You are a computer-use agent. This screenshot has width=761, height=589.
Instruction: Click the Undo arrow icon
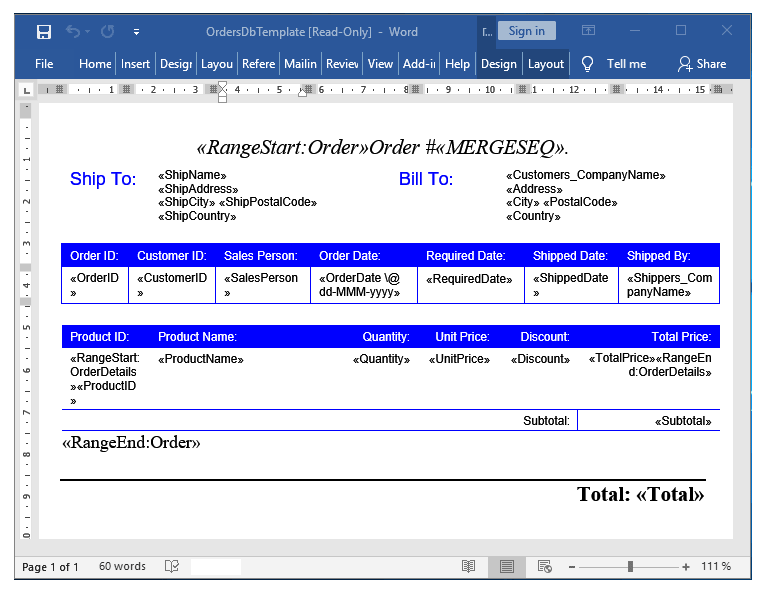tap(73, 32)
